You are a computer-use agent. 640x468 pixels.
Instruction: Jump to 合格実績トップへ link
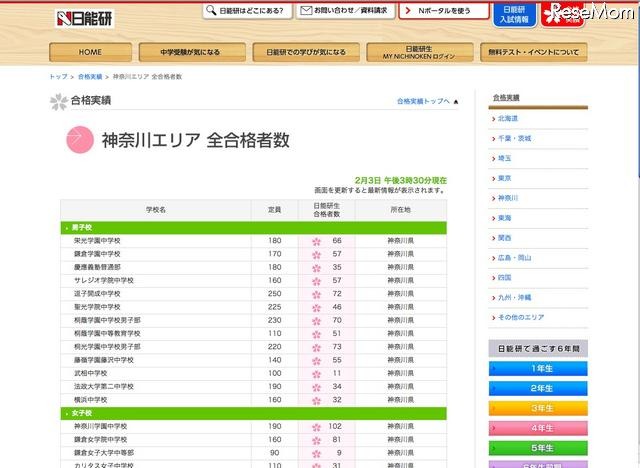[x=426, y=102]
